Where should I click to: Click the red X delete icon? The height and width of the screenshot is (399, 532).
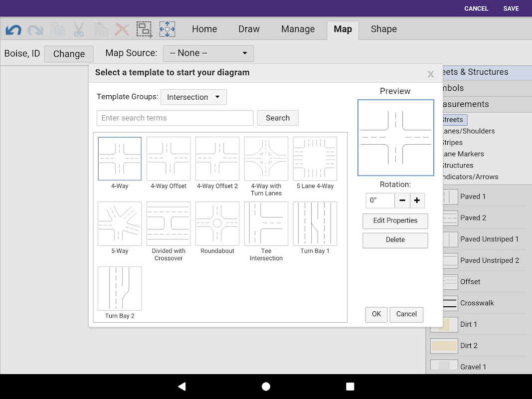click(122, 29)
